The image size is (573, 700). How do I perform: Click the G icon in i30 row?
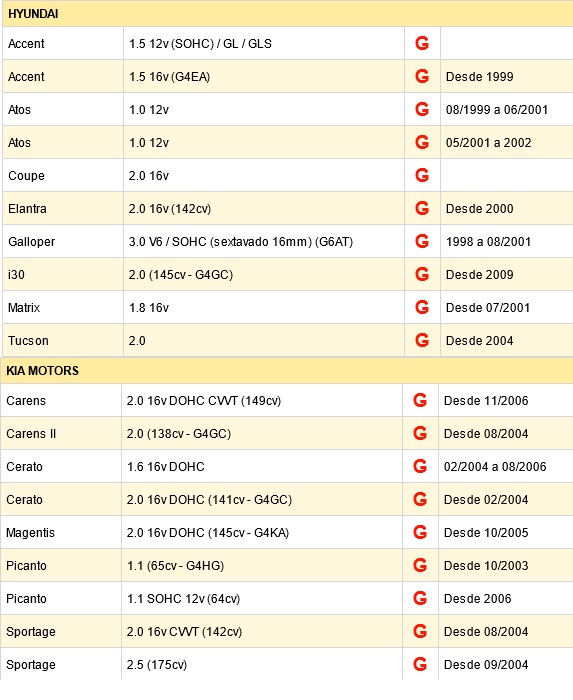click(422, 275)
